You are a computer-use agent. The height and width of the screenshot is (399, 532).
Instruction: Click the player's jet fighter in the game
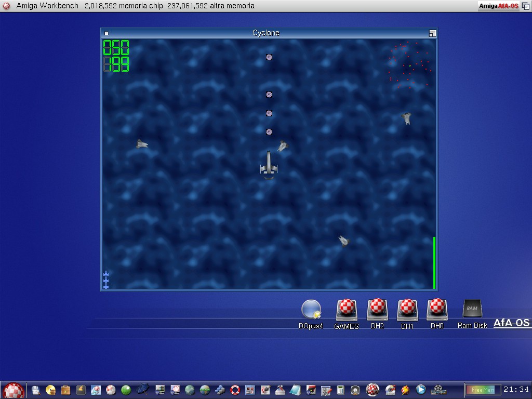coord(269,164)
